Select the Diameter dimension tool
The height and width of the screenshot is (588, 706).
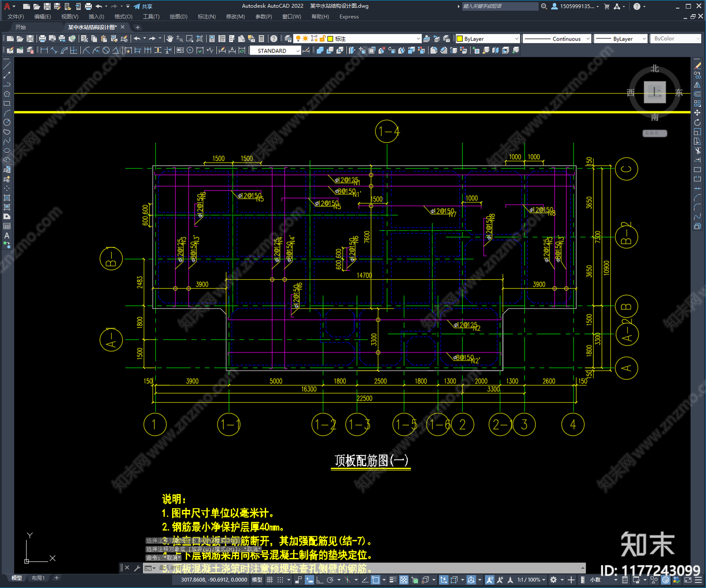click(106, 50)
